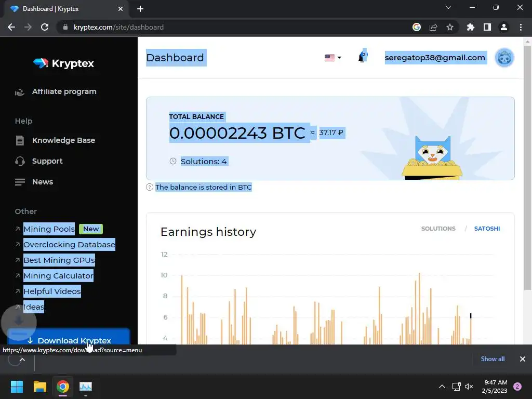This screenshot has height=399, width=532.
Task: Open the Mining Calculator link
Action: pos(58,276)
